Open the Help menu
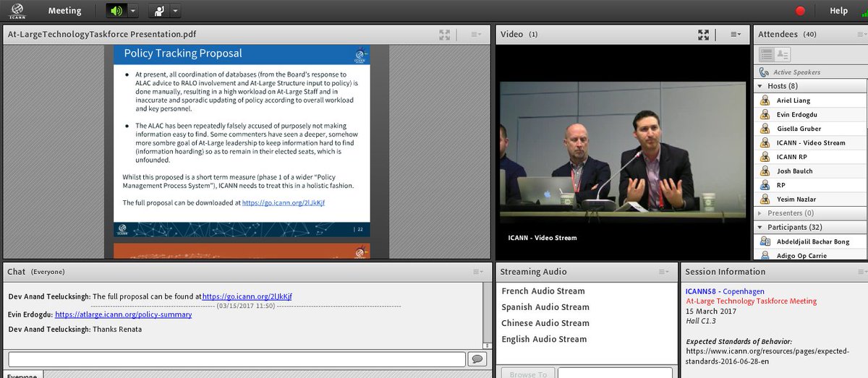This screenshot has height=378, width=868. 838,11
